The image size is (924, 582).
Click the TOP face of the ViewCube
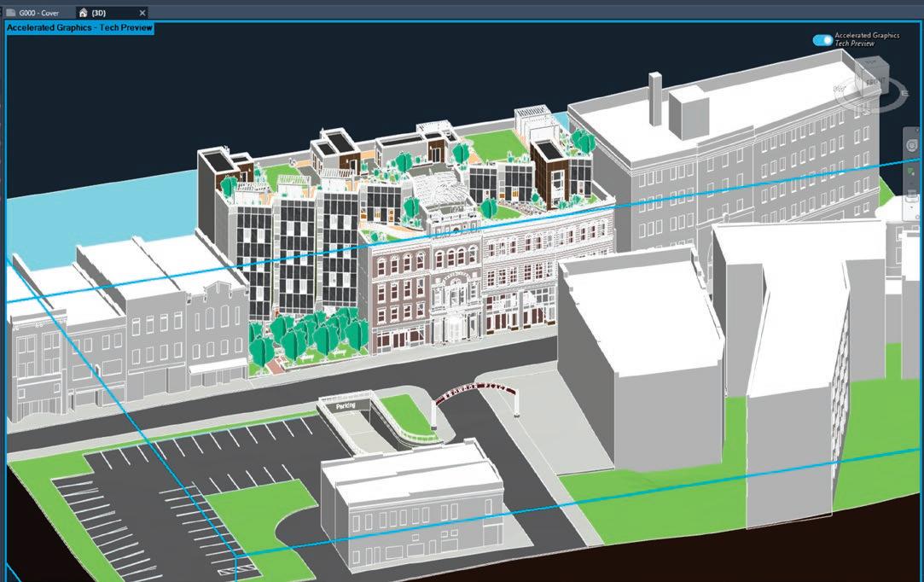tap(873, 61)
